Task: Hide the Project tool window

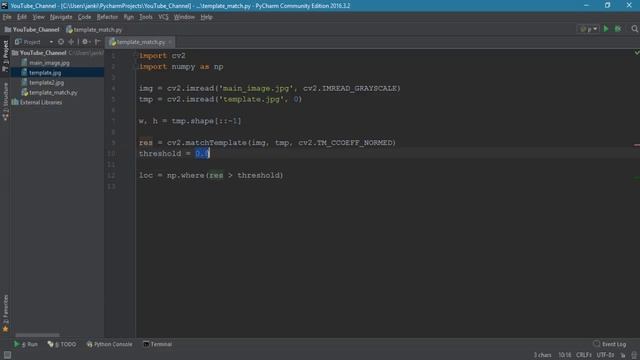Action: [x=97, y=42]
